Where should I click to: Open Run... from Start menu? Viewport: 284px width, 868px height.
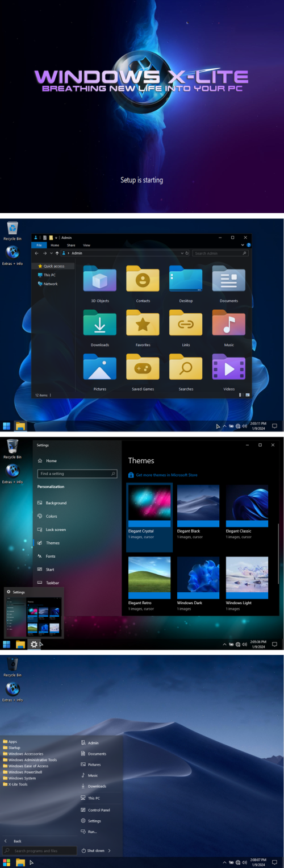click(88, 832)
